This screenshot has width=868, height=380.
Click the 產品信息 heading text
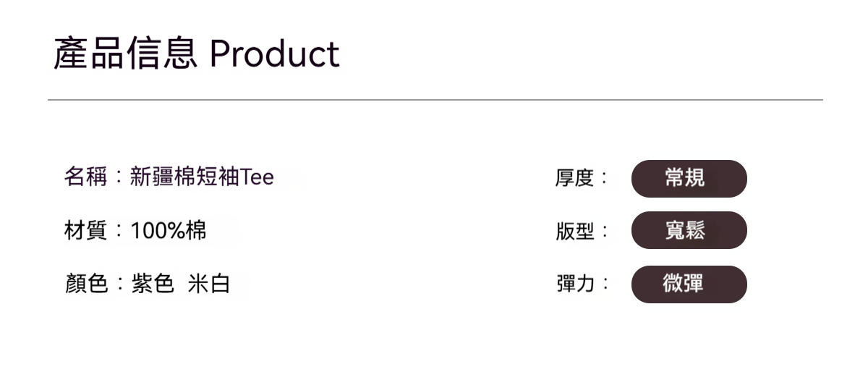click(125, 54)
